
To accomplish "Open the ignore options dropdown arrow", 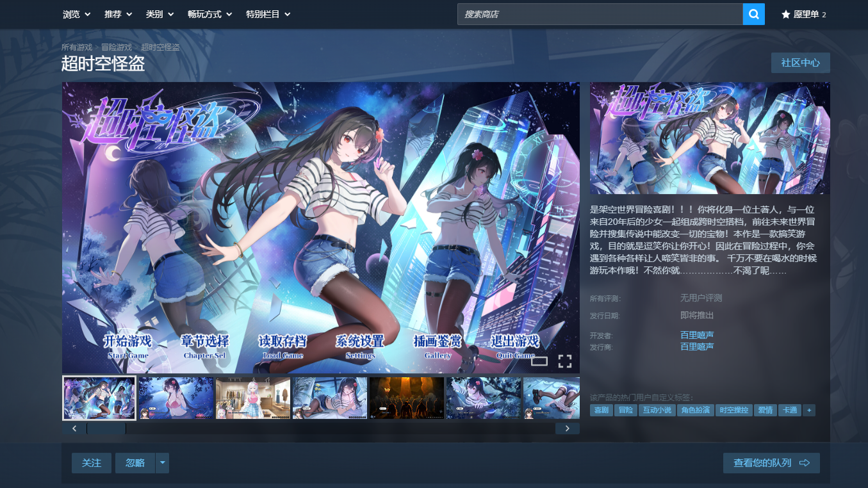I will click(x=162, y=463).
